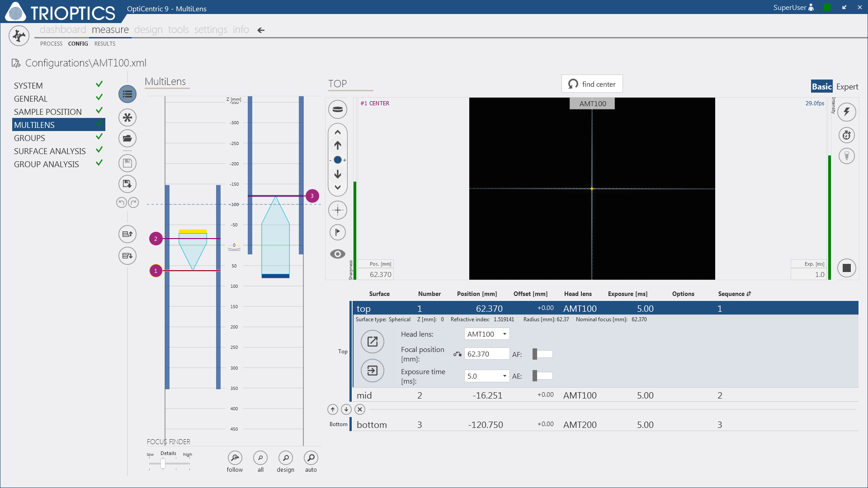Toggle the eye visibility icon below the flag
The width and height of the screenshot is (868, 488).
(x=337, y=254)
